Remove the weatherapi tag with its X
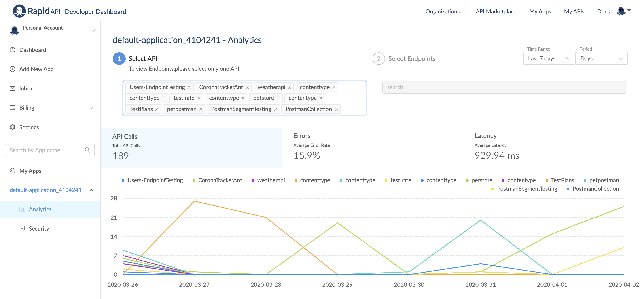644x299 pixels. point(290,87)
